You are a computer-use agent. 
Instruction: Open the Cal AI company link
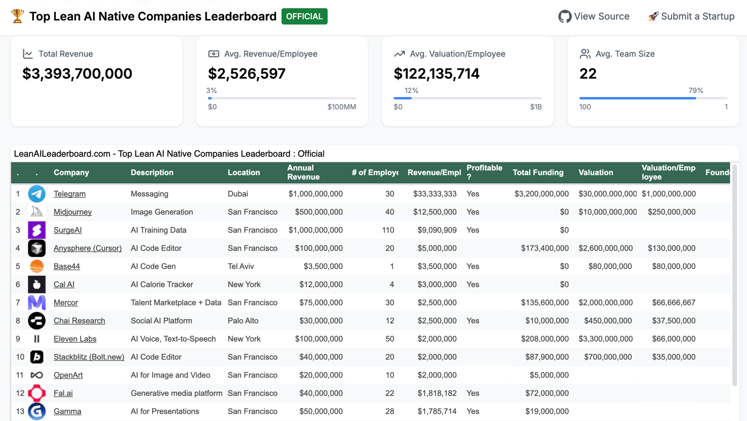coord(64,284)
